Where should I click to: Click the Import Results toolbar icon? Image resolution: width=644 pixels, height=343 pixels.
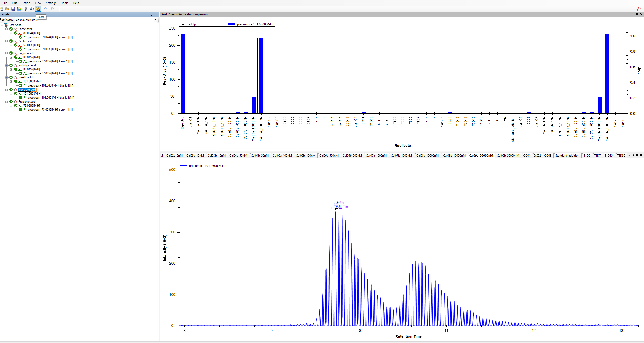coord(19,9)
